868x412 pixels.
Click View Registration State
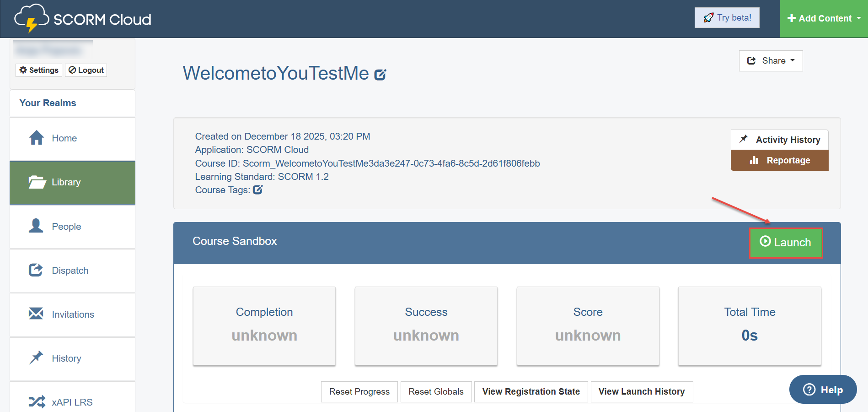[x=530, y=392]
